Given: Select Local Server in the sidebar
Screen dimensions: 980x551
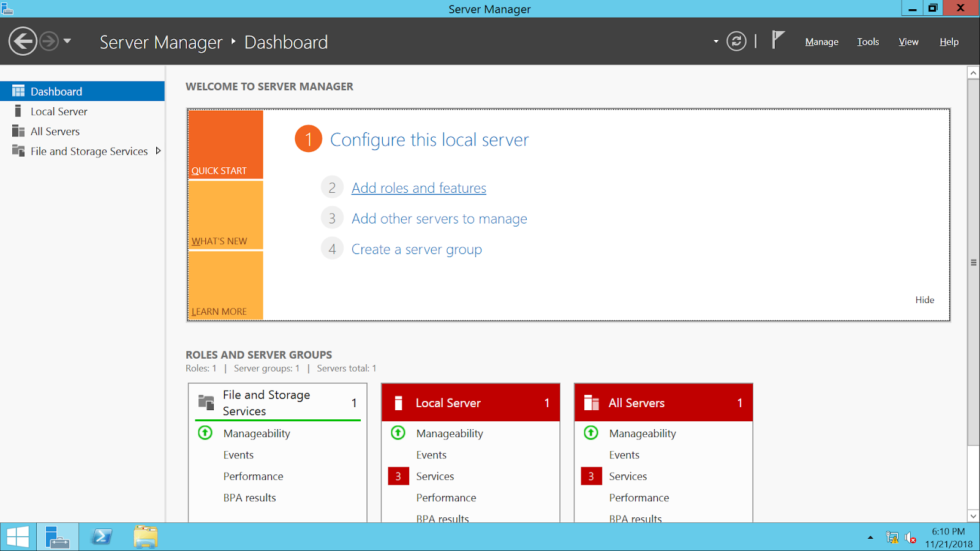Looking at the screenshot, I should tap(82, 111).
